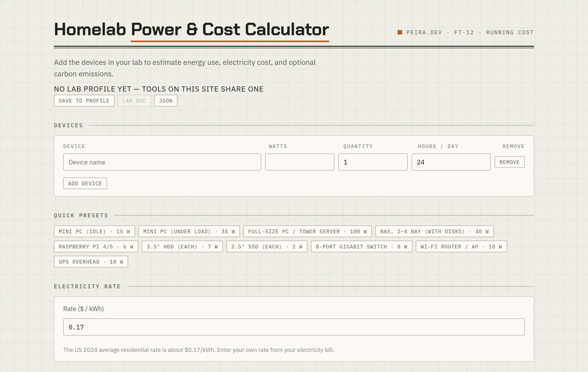Click the 'Homelab Power & Cost Calculator' title
The height and width of the screenshot is (372, 588).
[x=191, y=29]
